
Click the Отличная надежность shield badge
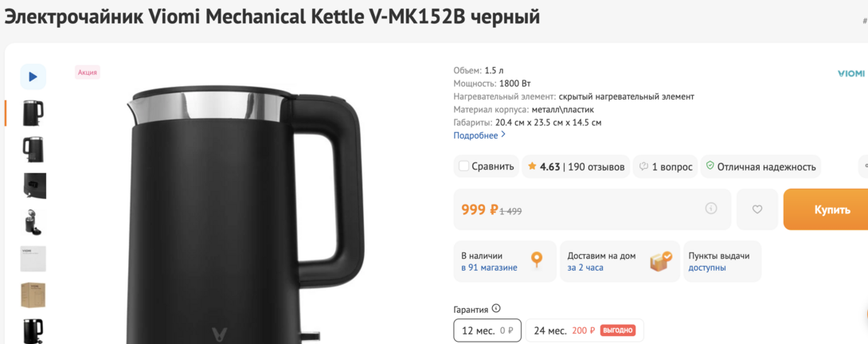point(760,166)
